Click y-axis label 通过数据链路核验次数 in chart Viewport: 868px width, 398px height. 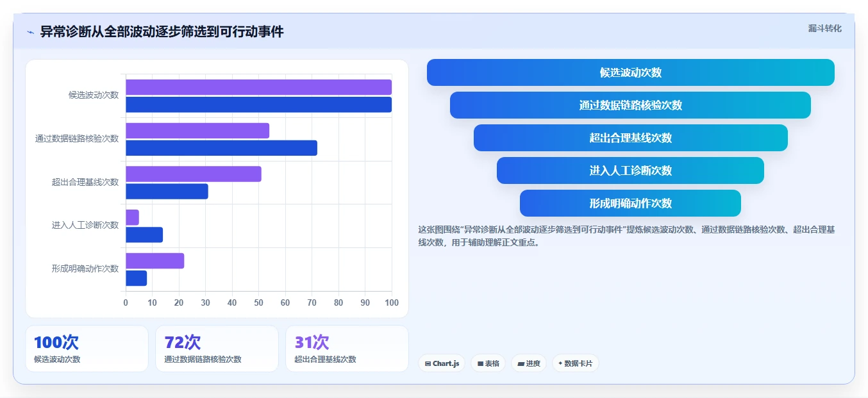coord(77,138)
